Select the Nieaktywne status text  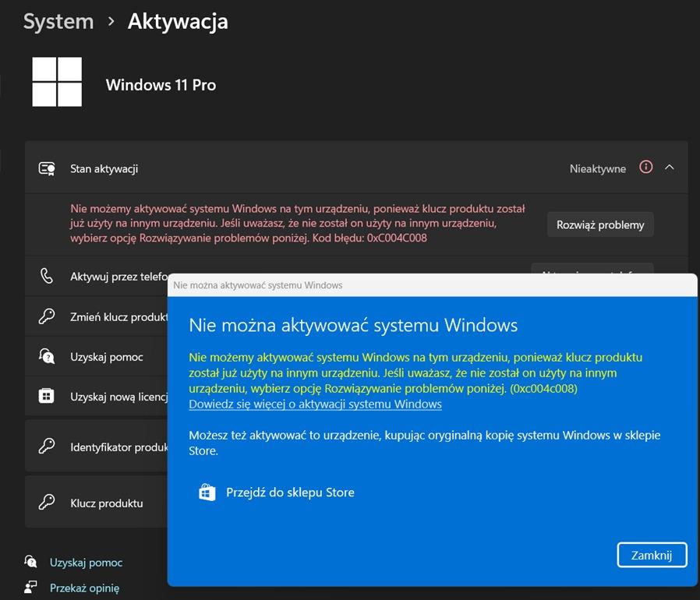(597, 169)
